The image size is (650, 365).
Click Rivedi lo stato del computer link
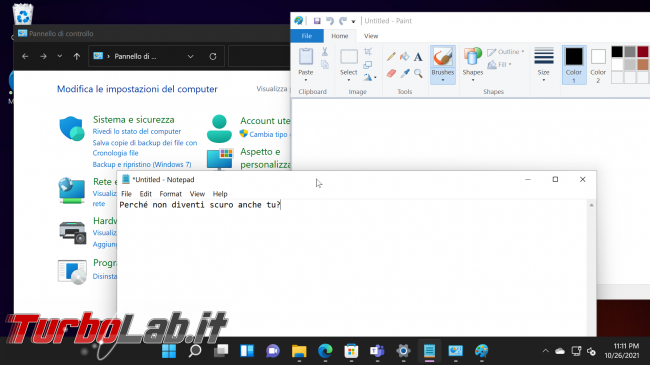137,131
